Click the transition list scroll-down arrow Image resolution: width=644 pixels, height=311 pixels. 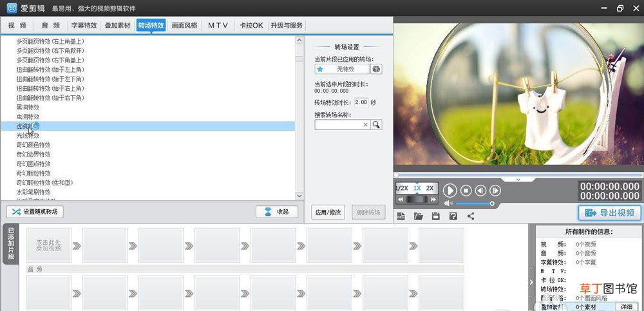point(299,196)
